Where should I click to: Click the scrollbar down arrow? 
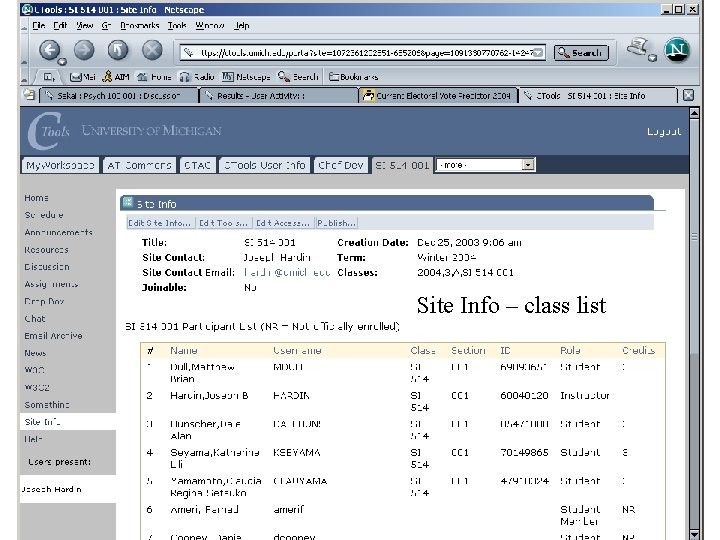[694, 534]
